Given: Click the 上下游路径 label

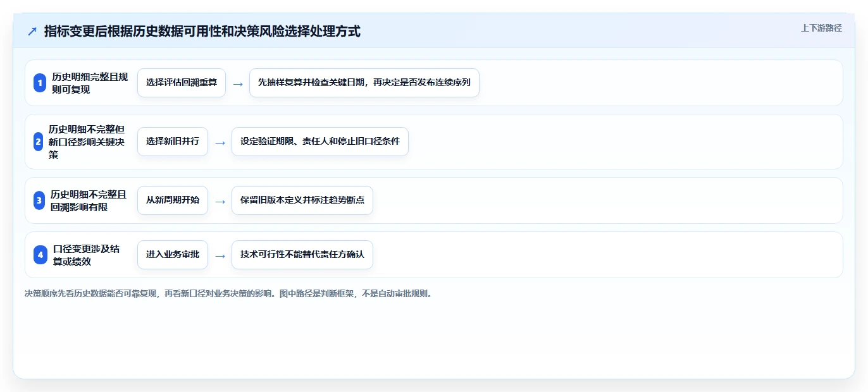Looking at the screenshot, I should 821,28.
